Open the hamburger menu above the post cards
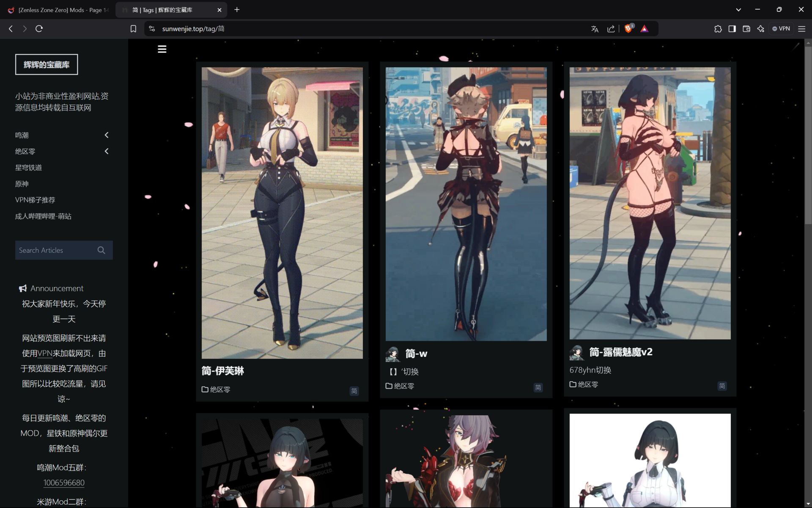 tap(162, 49)
